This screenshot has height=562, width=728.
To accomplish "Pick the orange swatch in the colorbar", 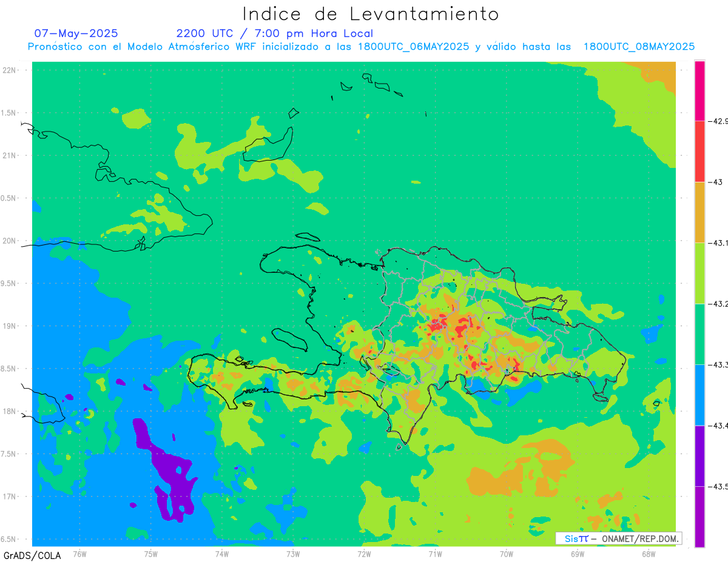I will click(x=699, y=212).
